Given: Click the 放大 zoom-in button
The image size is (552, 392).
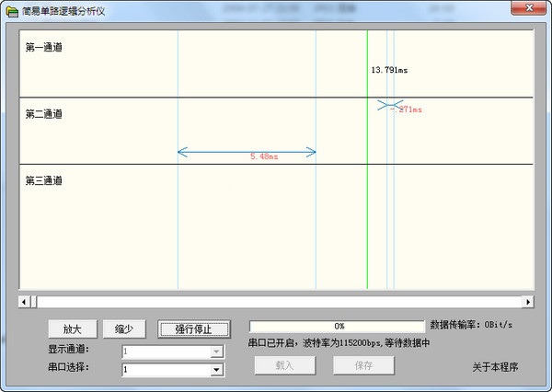Looking at the screenshot, I should coord(73,329).
